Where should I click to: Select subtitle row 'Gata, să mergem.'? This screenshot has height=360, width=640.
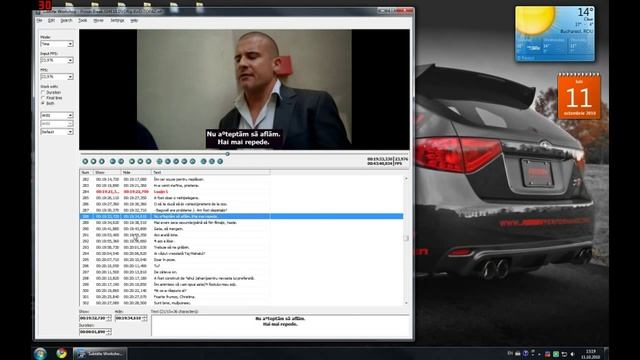tap(241, 229)
